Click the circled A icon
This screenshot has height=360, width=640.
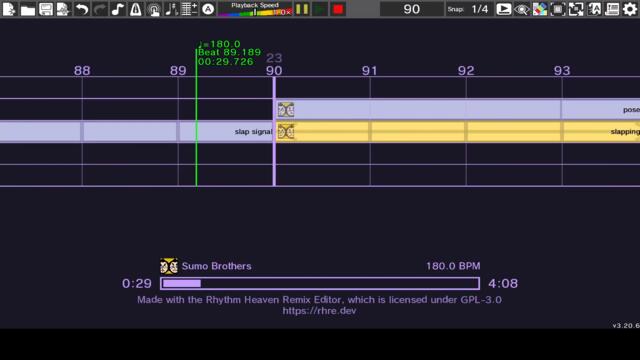208,9
